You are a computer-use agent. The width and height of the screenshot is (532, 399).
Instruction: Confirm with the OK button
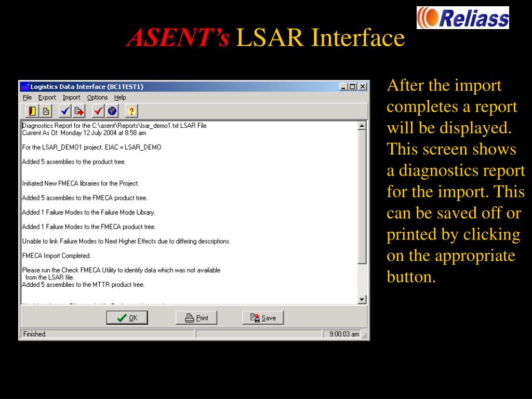point(127,318)
